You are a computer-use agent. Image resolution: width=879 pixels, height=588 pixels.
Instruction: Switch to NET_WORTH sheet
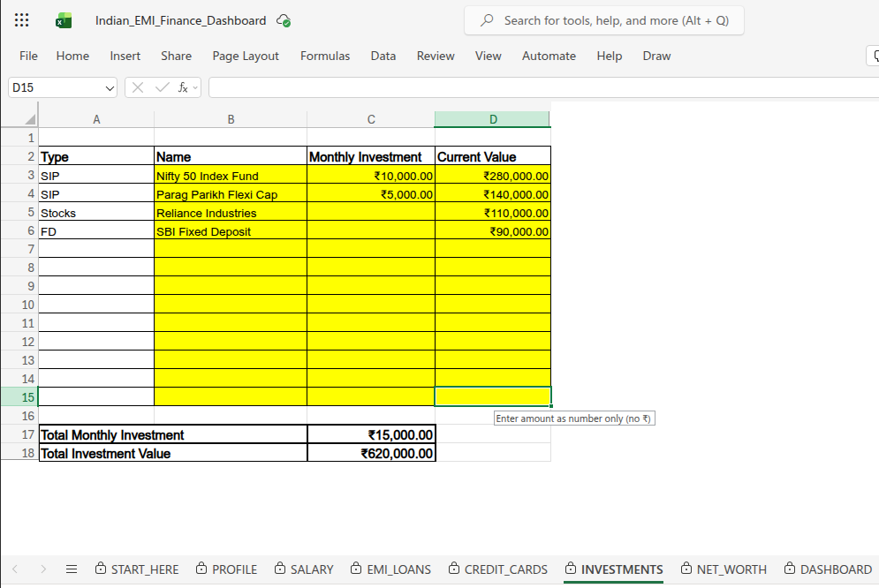click(724, 569)
